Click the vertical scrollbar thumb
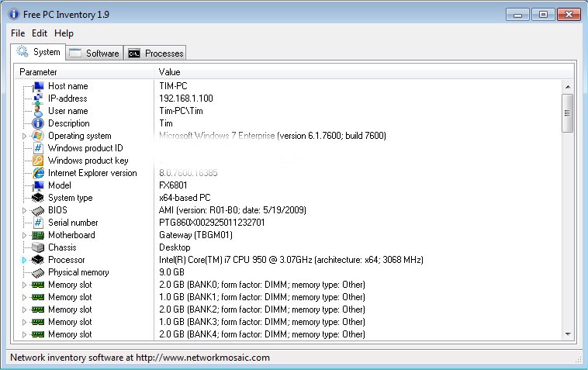The width and height of the screenshot is (588, 370). 567,113
